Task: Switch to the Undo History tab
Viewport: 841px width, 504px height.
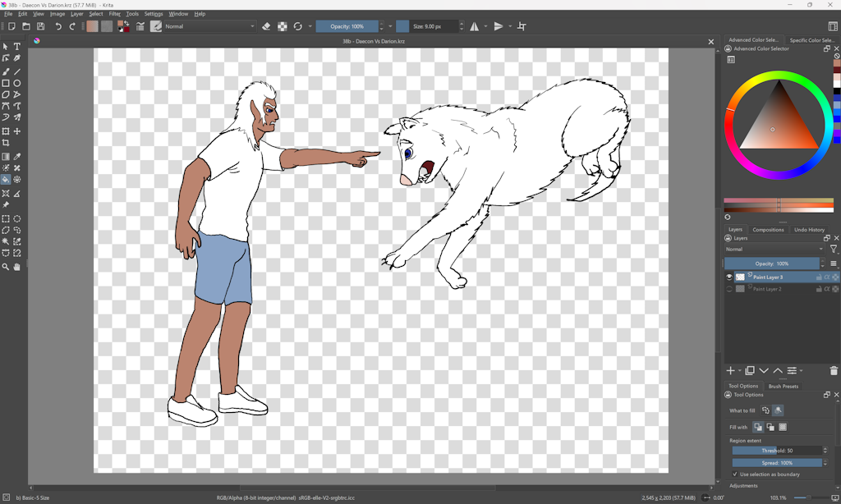Action: 809,230
